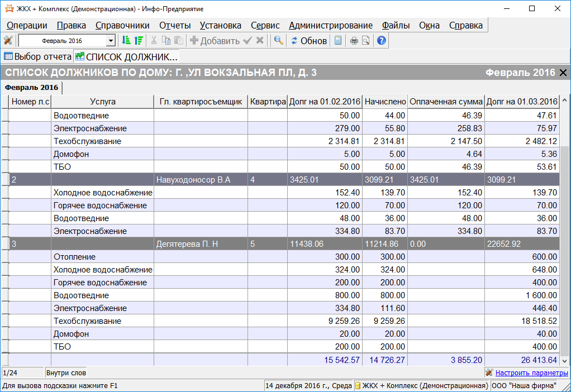Screen dimensions: 571x392
Task: Click the group total 22652.92
Action: click(522, 244)
